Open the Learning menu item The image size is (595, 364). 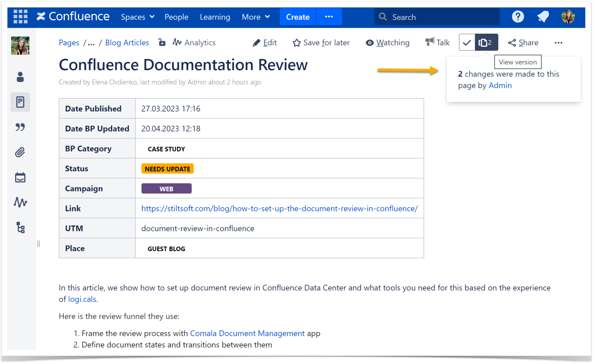[215, 17]
